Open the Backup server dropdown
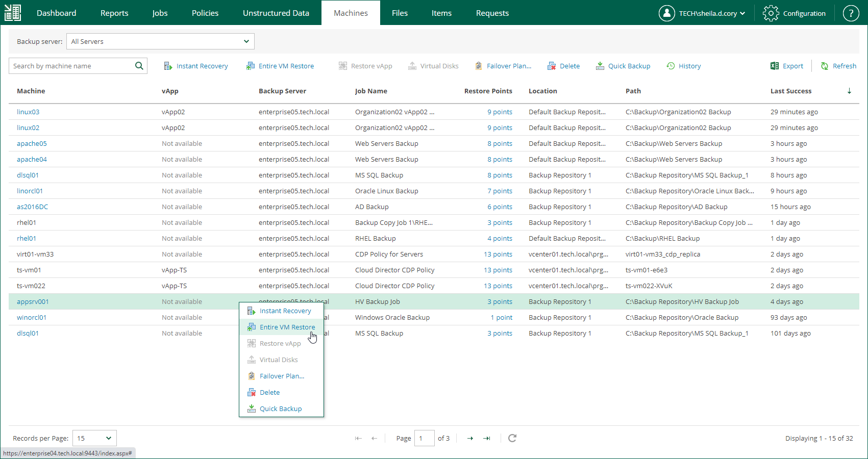 click(160, 41)
